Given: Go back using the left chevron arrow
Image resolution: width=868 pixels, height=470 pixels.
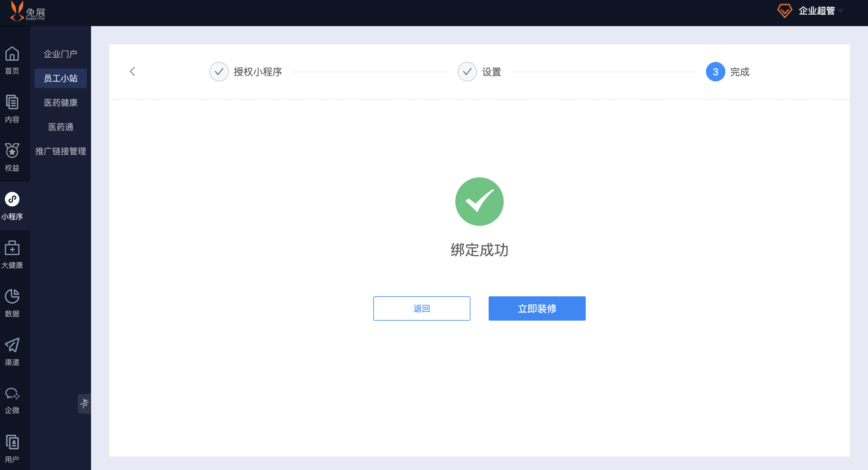Looking at the screenshot, I should point(132,71).
